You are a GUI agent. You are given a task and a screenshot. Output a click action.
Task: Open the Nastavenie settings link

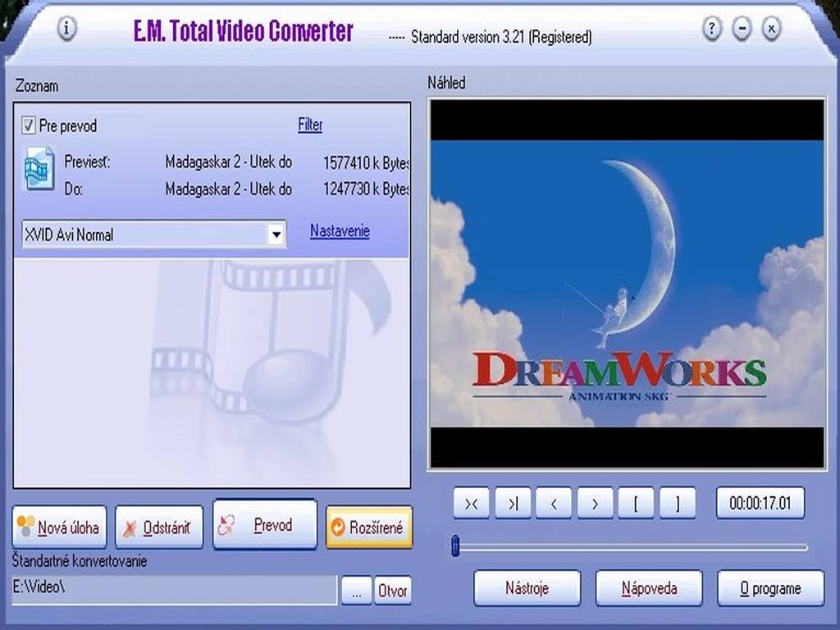coord(340,231)
